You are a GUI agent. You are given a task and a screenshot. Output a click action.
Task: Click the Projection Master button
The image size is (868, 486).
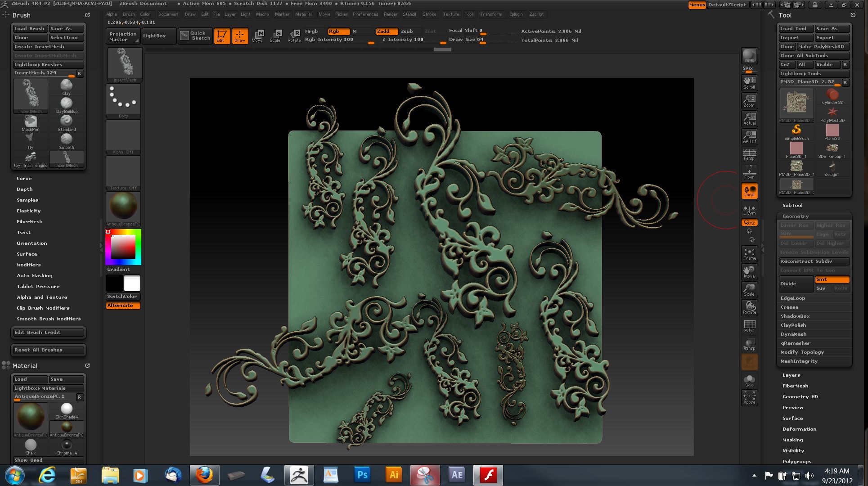pos(123,36)
